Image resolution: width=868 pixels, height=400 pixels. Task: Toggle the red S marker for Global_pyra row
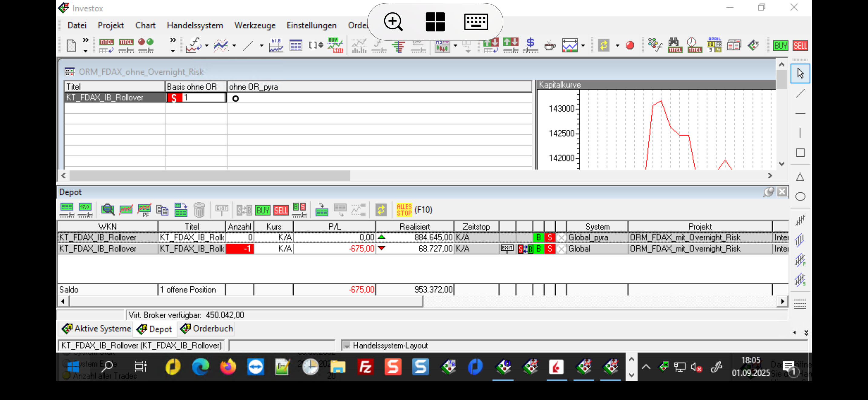[550, 238]
